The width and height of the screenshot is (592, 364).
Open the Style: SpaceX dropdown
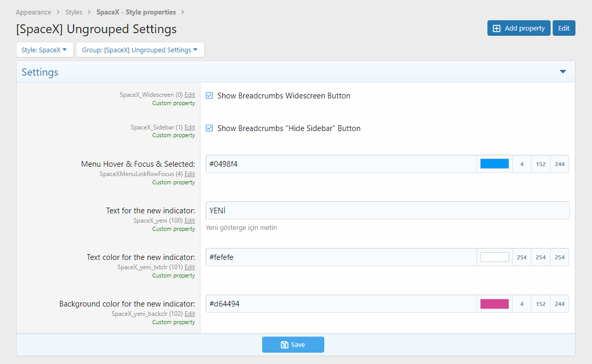(x=45, y=50)
